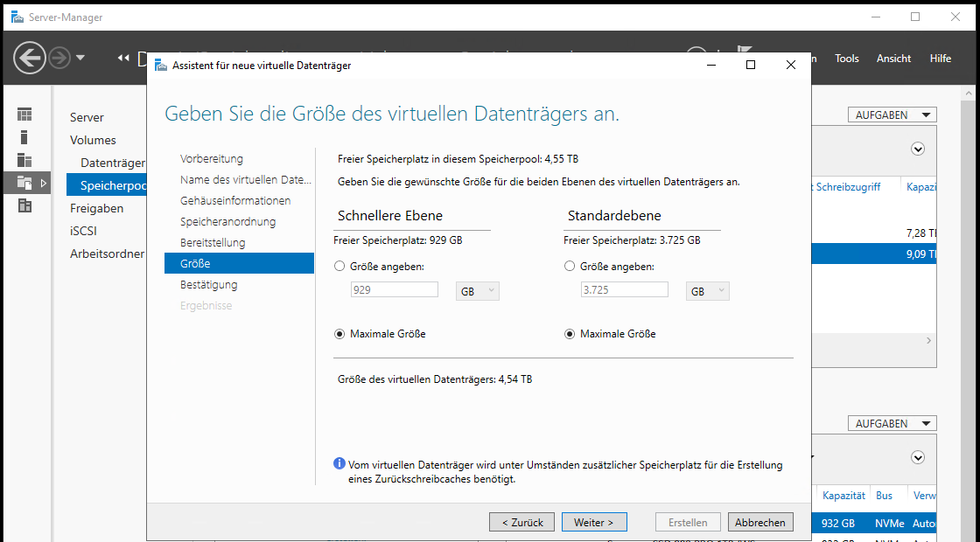
Task: Select the 932 GB NVMe disk row
Action: pyautogui.click(x=874, y=524)
